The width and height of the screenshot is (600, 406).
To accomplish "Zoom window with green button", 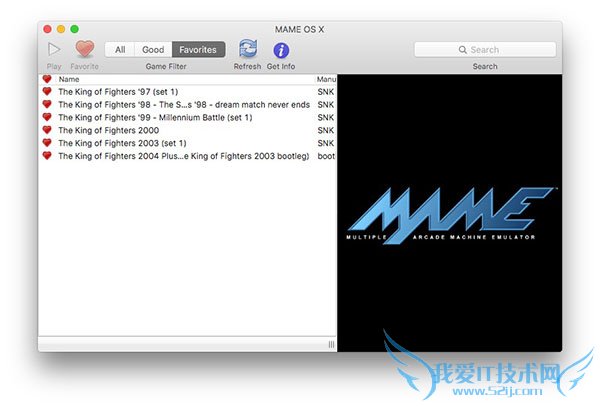I will click(75, 29).
